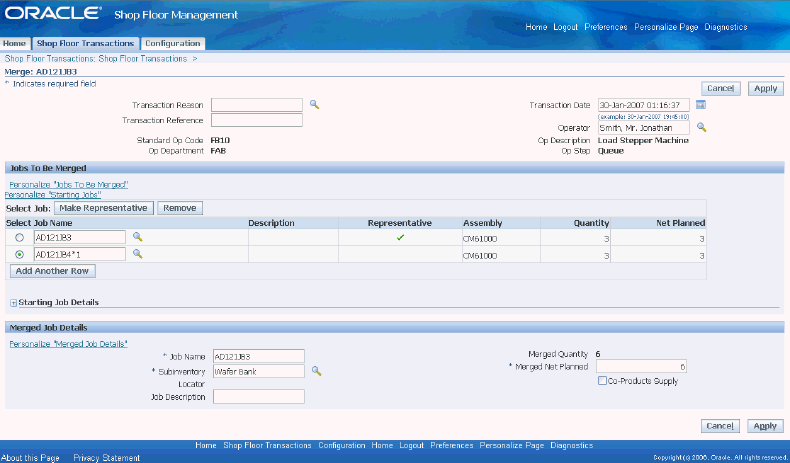Open Personalize Page in the top links
This screenshot has width=790, height=463.
(666, 27)
